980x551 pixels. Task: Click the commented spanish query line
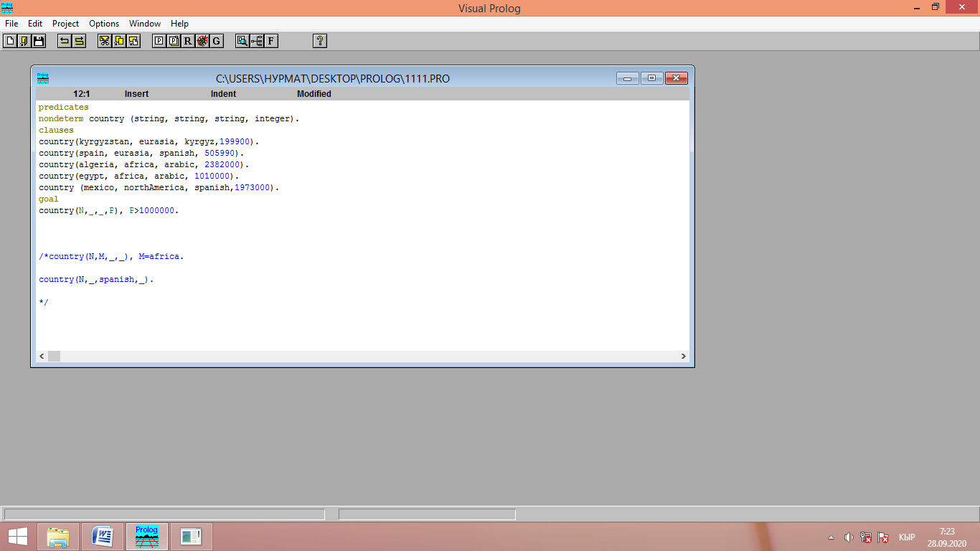[96, 280]
